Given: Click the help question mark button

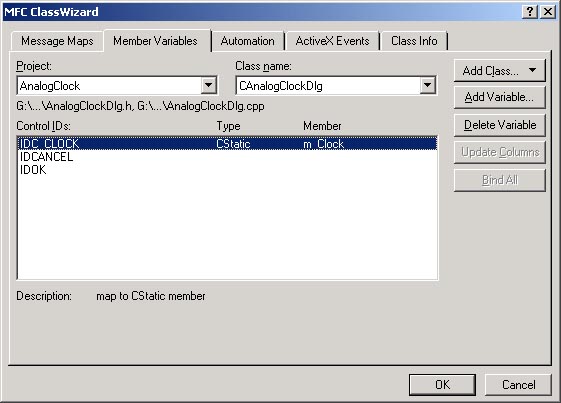Looking at the screenshot, I should coord(530,12).
